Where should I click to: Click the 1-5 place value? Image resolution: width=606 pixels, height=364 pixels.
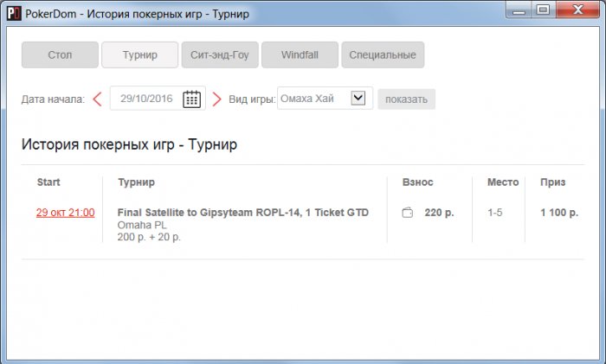click(x=494, y=213)
